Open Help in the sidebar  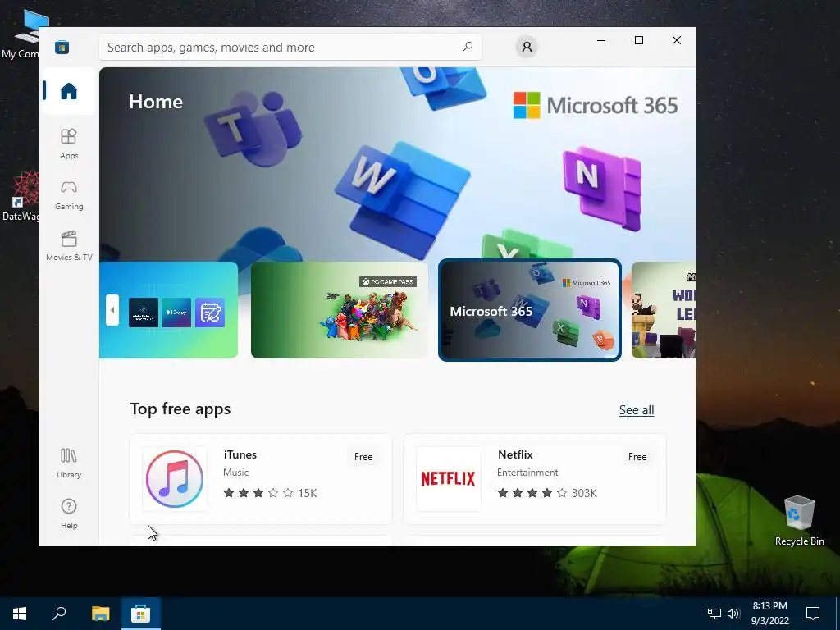[x=69, y=514]
